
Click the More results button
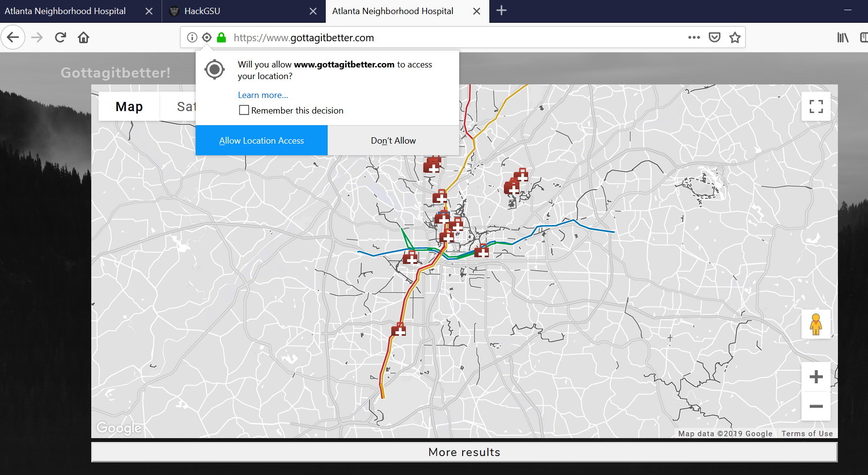tap(464, 452)
